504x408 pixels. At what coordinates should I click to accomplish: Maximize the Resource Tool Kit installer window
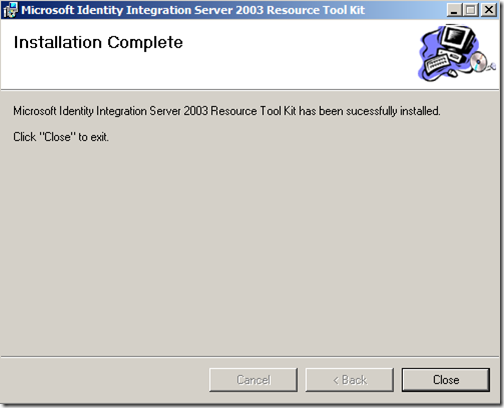(x=471, y=10)
